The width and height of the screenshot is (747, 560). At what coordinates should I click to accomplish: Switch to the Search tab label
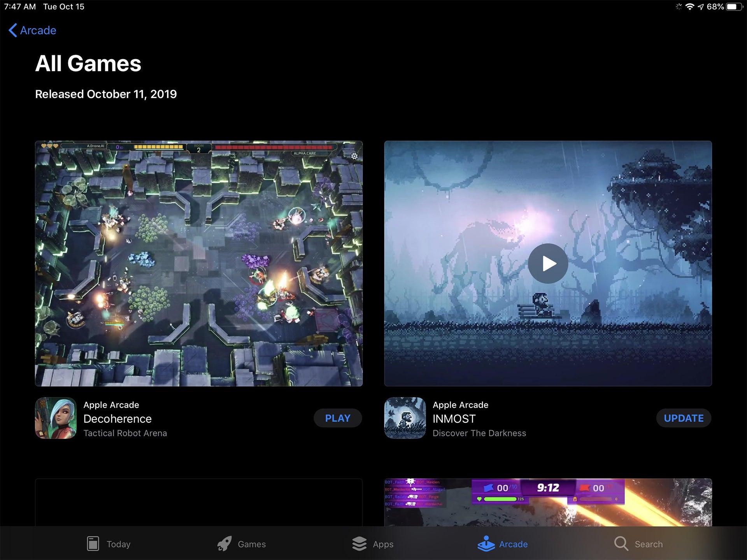649,544
